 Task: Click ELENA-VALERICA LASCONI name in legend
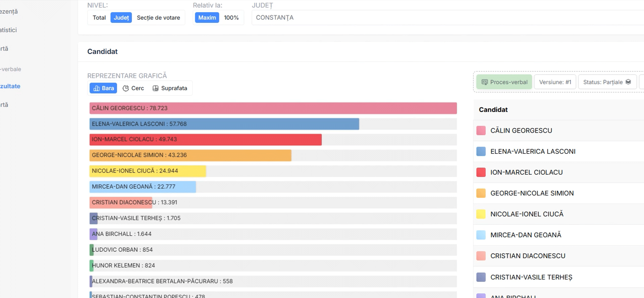coord(533,152)
